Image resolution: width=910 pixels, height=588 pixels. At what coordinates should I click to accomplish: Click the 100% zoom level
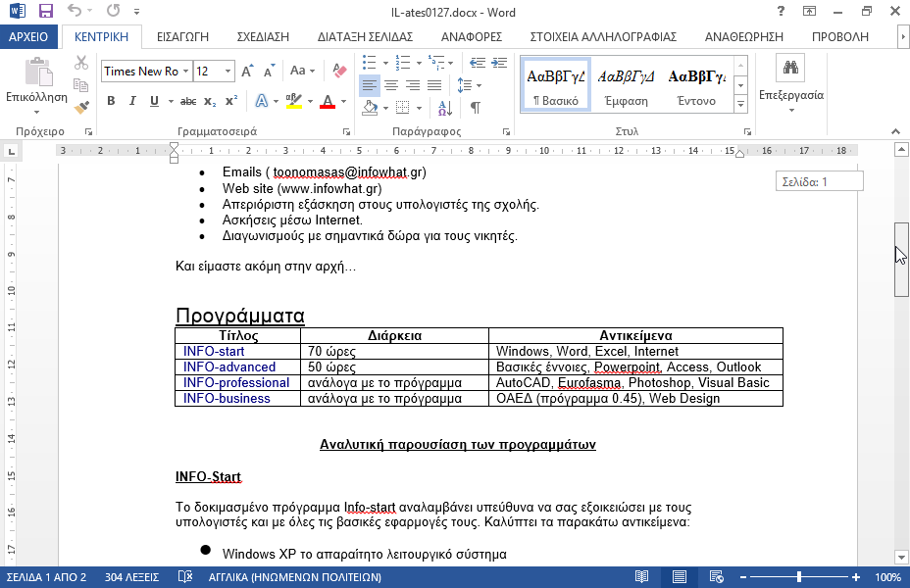[887, 577]
